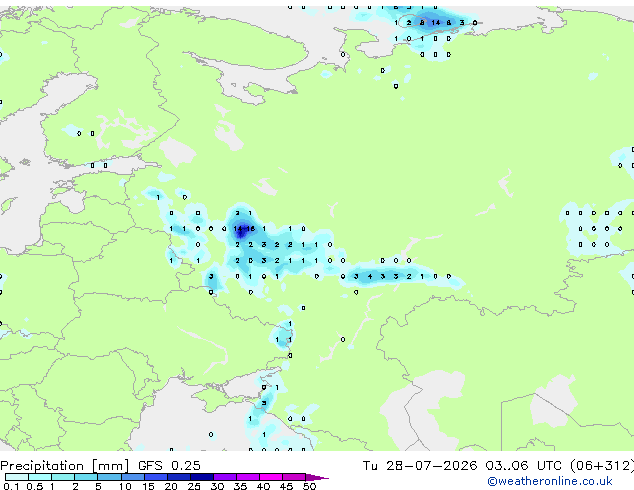Click the 10–15 mm legend swatch
The image size is (634, 490).
click(x=132, y=477)
